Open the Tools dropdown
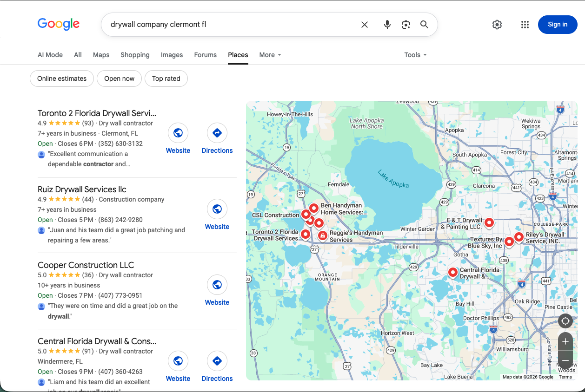585x392 pixels. (415, 55)
